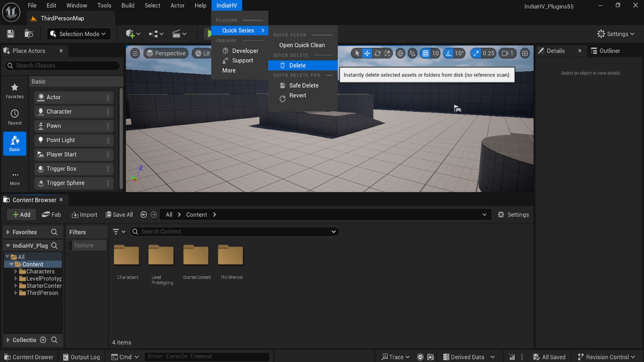644x362 pixels.
Task: Open the cinematics clapperboard dropdown
Action: pos(179,34)
